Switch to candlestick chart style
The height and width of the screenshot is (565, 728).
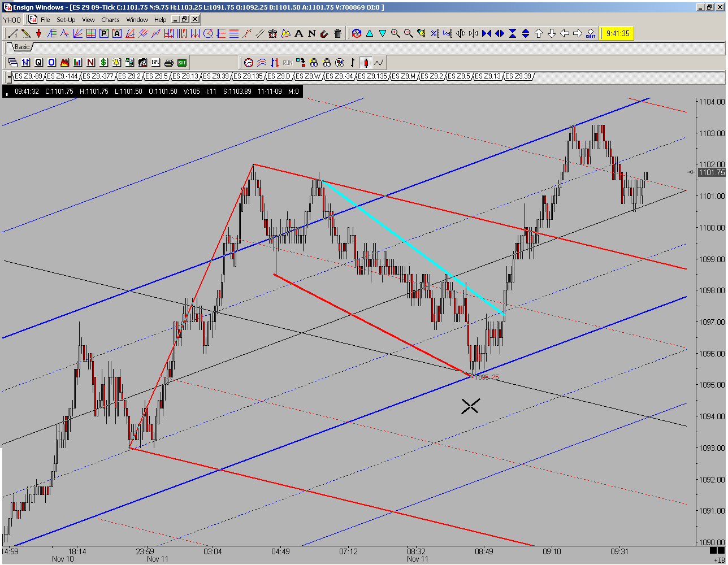(366, 62)
